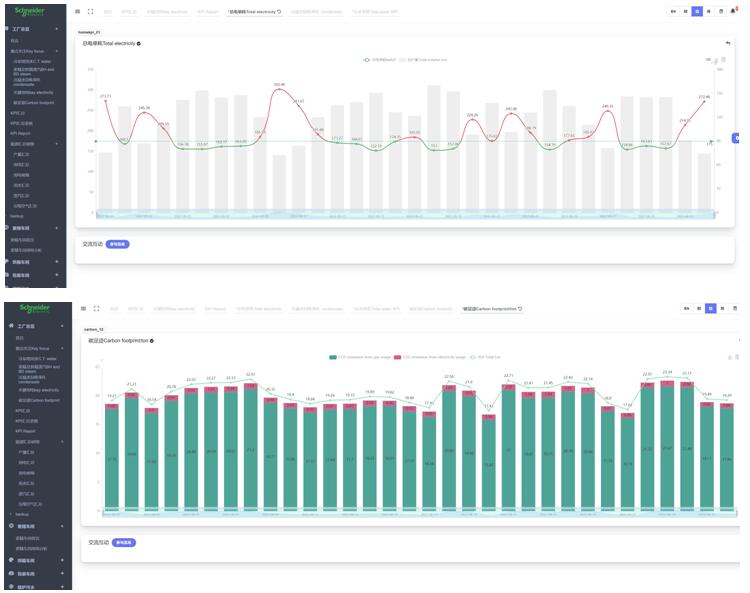
Task: Open the API Report tab in upper tab bar
Action: coord(209,12)
